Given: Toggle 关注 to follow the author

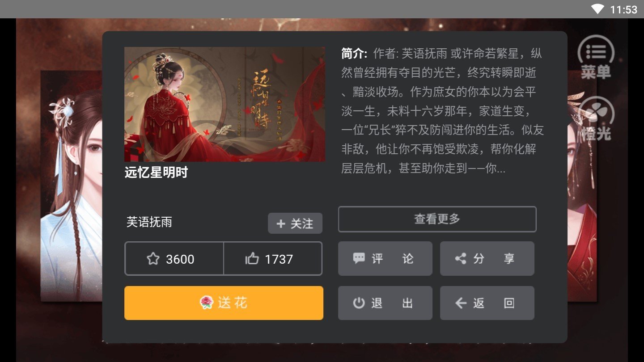Looking at the screenshot, I should tap(295, 223).
